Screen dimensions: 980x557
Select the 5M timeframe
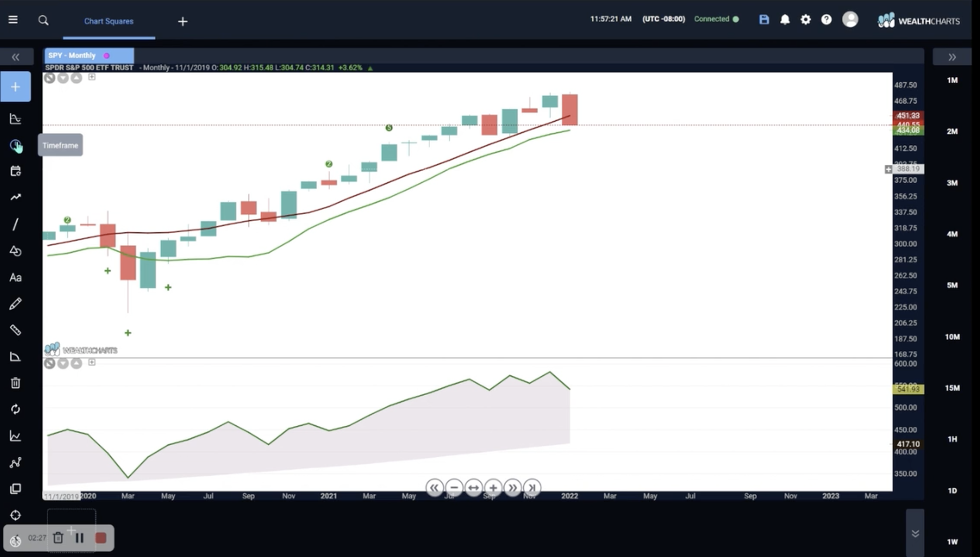[x=952, y=285]
